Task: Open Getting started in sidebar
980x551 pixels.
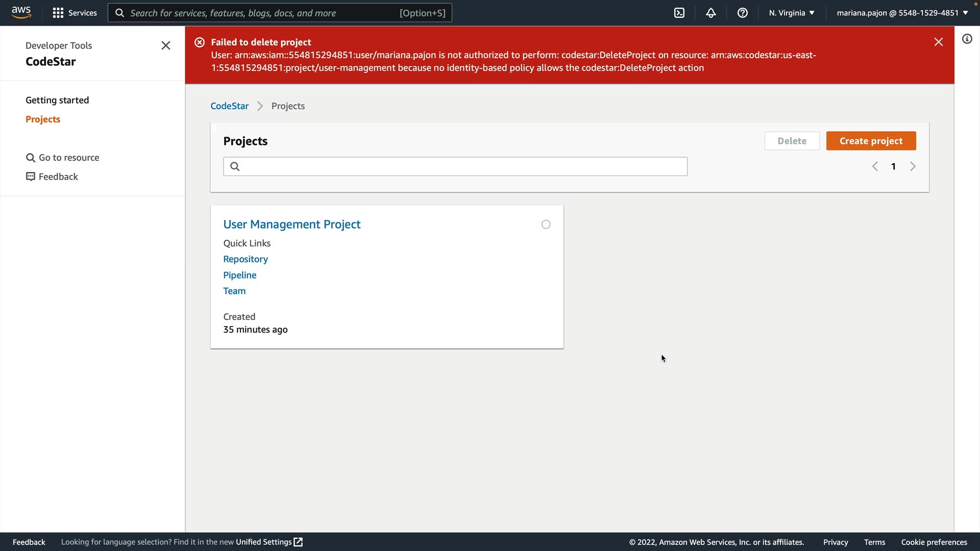Action: [x=57, y=100]
